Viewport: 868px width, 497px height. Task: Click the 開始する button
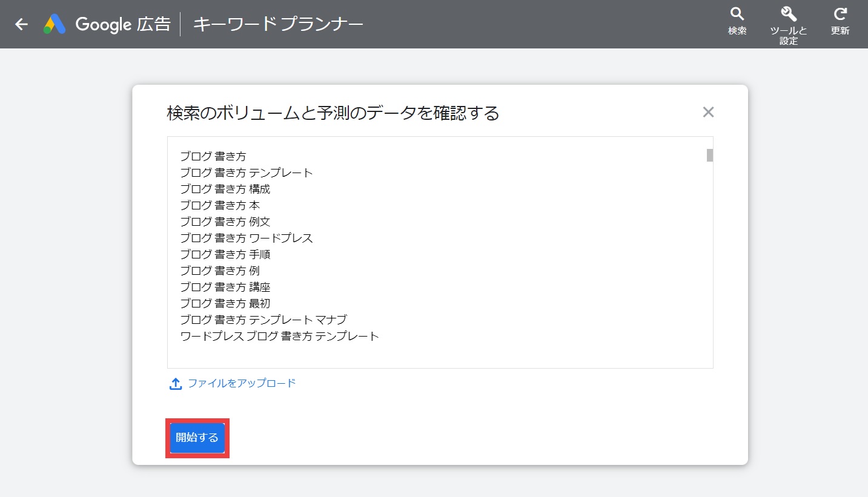(x=197, y=438)
